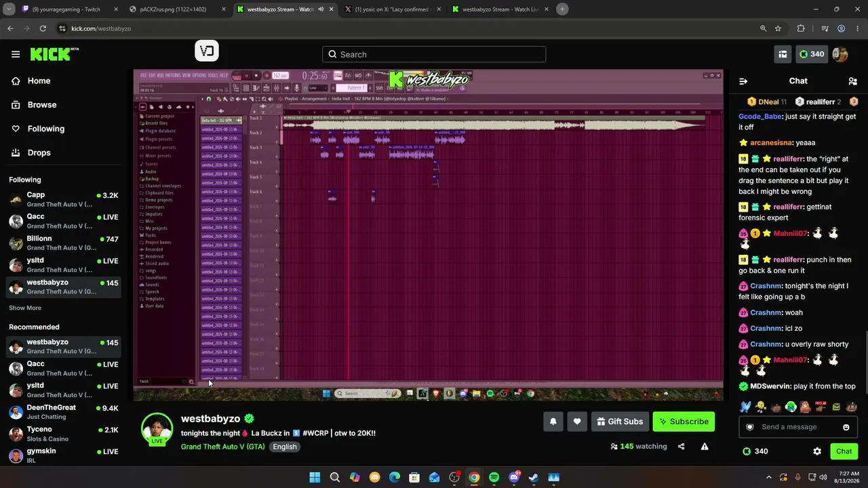Go back in browser history

point(10,28)
